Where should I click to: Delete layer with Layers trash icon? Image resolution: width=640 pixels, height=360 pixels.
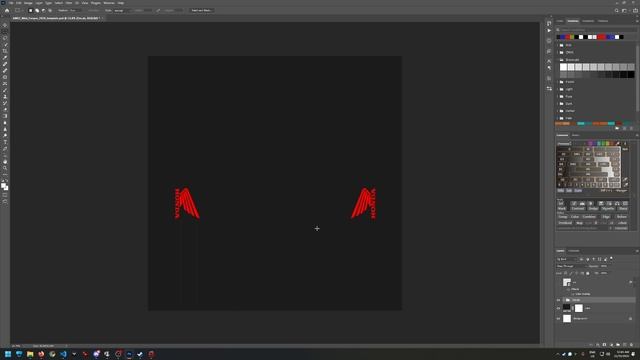[x=631, y=345]
